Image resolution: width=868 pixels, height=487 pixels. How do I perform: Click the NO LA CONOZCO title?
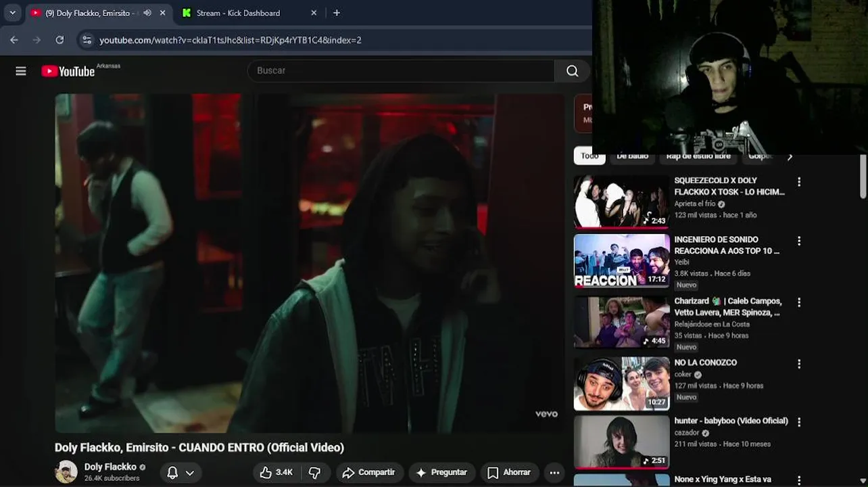(x=705, y=363)
